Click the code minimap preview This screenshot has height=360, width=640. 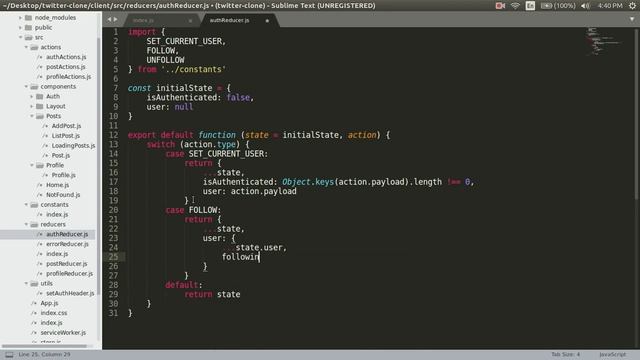[603, 41]
